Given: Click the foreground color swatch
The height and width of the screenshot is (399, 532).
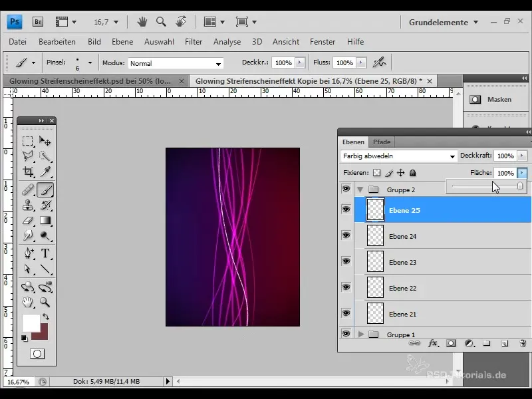Looking at the screenshot, I should 31,323.
